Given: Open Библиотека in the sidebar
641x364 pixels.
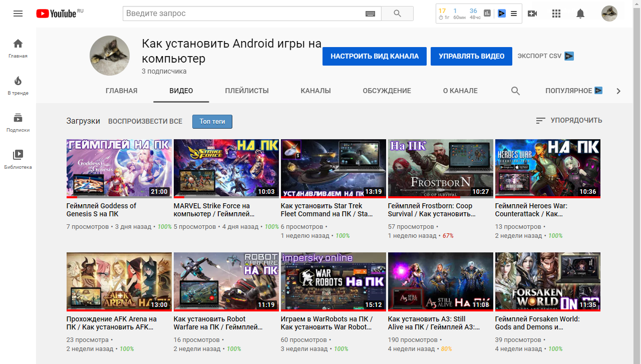Looking at the screenshot, I should click(18, 159).
